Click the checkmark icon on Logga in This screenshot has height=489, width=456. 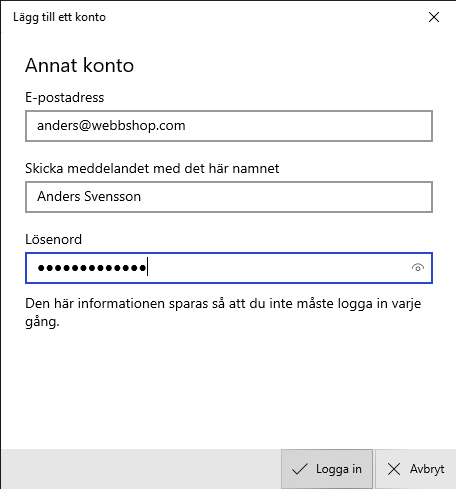tap(299, 469)
